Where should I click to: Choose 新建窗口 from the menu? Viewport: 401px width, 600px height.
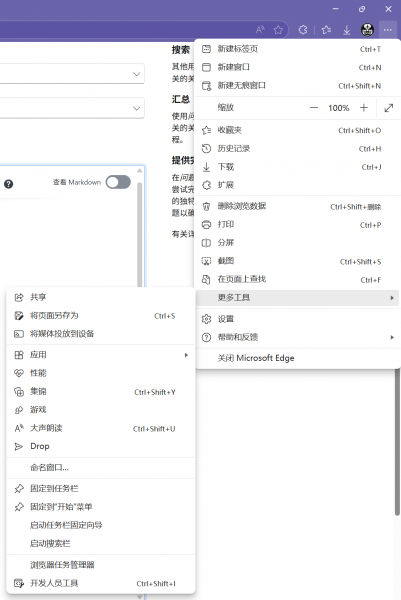tap(295, 67)
